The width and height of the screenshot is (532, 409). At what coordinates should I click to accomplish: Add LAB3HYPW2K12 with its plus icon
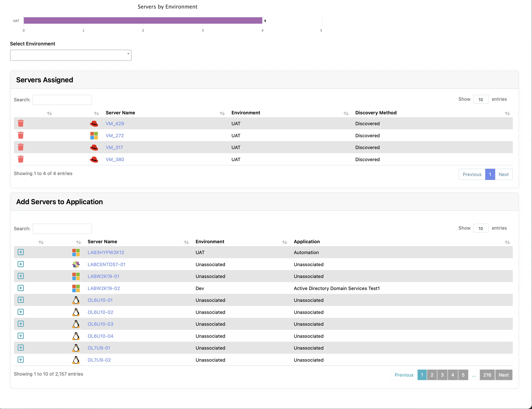coord(21,252)
